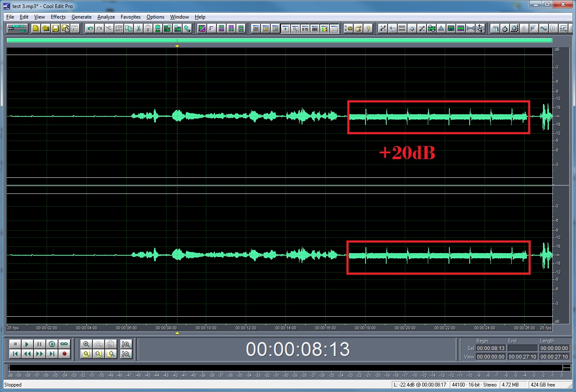
Task: Jump to the end of the file
Action: click(52, 354)
